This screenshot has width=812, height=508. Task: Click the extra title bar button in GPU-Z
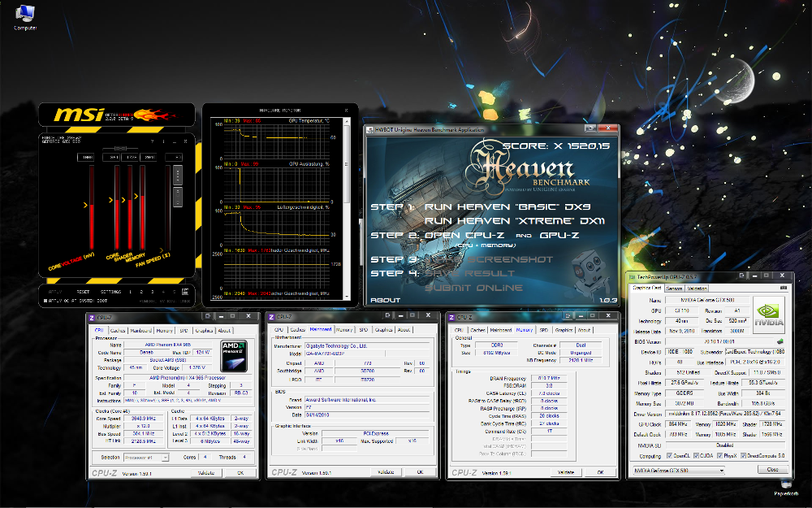click(741, 276)
